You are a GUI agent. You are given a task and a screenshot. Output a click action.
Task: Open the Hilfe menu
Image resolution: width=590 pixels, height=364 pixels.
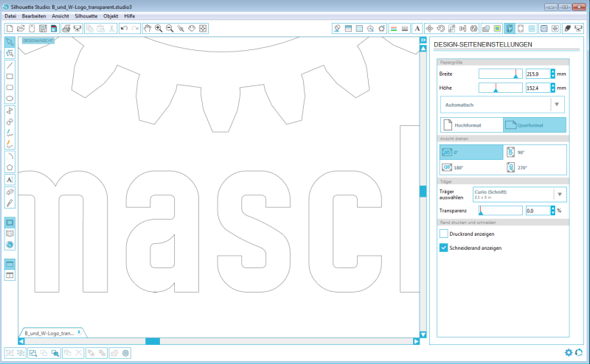pyautogui.click(x=130, y=16)
